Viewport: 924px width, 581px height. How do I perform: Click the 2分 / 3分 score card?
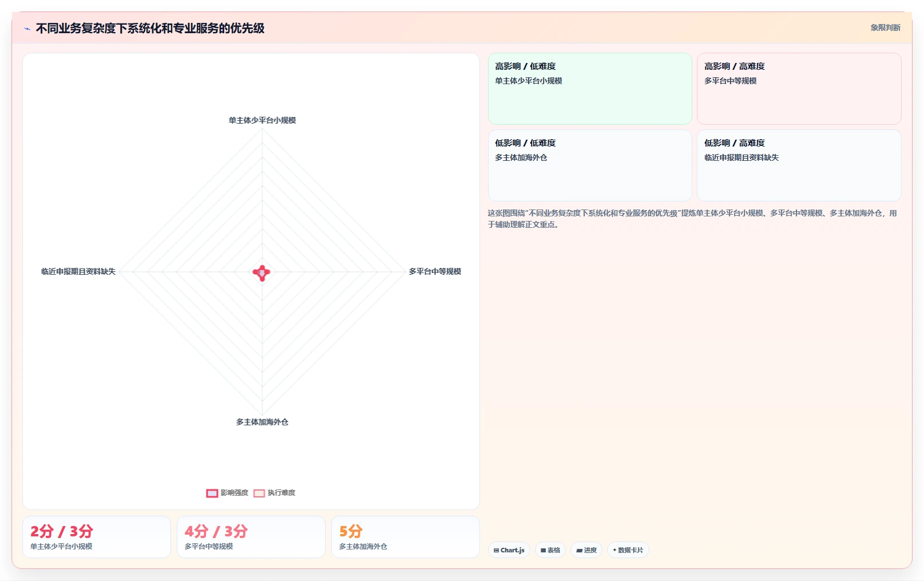click(97, 537)
